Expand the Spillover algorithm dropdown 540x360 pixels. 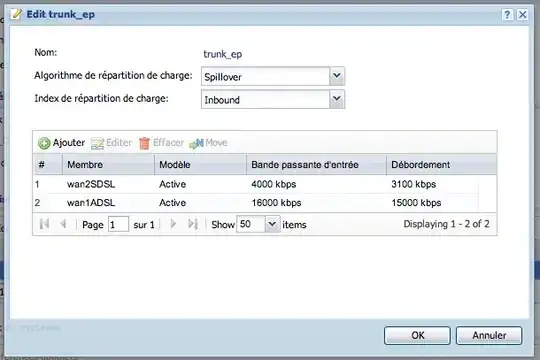[x=336, y=76]
